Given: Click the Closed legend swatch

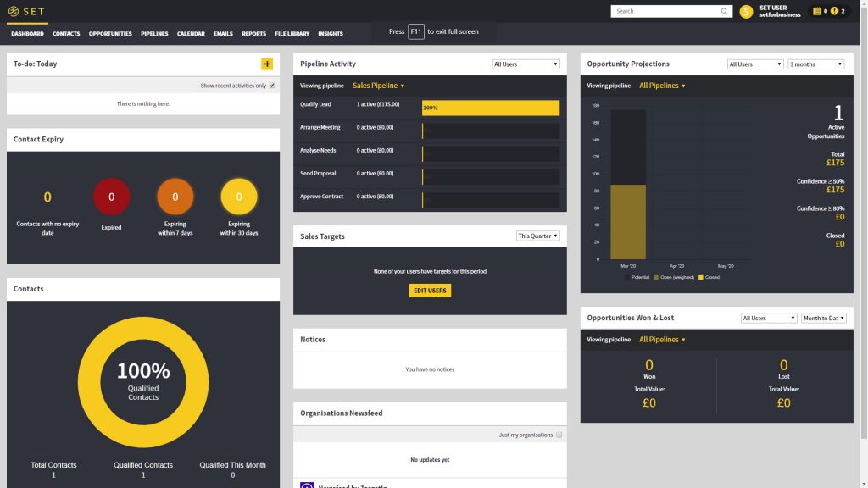Looking at the screenshot, I should pos(701,277).
